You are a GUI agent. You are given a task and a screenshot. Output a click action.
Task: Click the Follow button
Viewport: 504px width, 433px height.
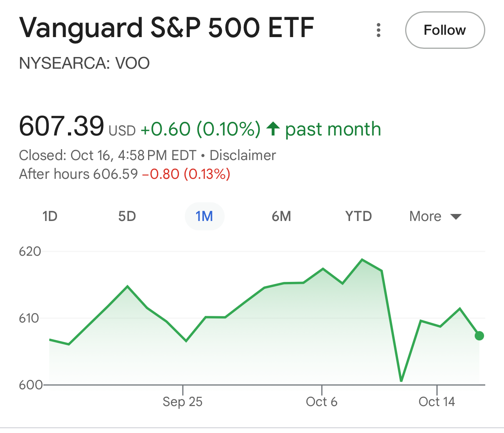[x=445, y=30]
